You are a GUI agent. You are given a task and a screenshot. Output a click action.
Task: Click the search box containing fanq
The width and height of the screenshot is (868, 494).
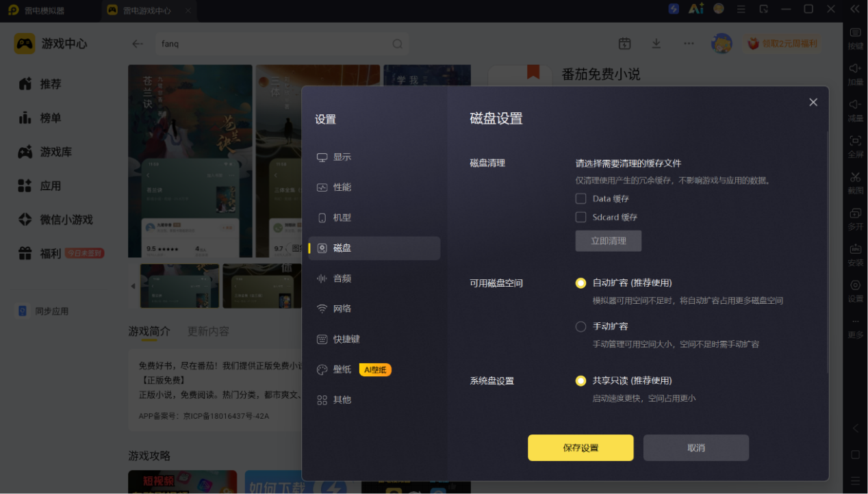(x=282, y=44)
